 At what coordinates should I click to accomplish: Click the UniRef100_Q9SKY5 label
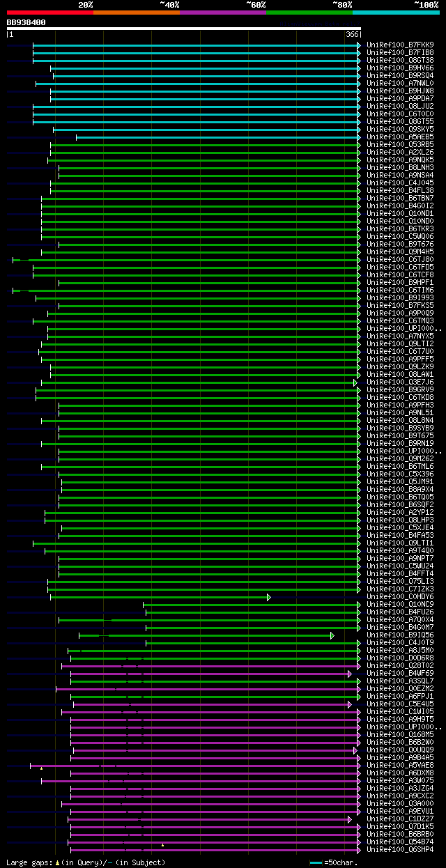pyautogui.click(x=400, y=129)
